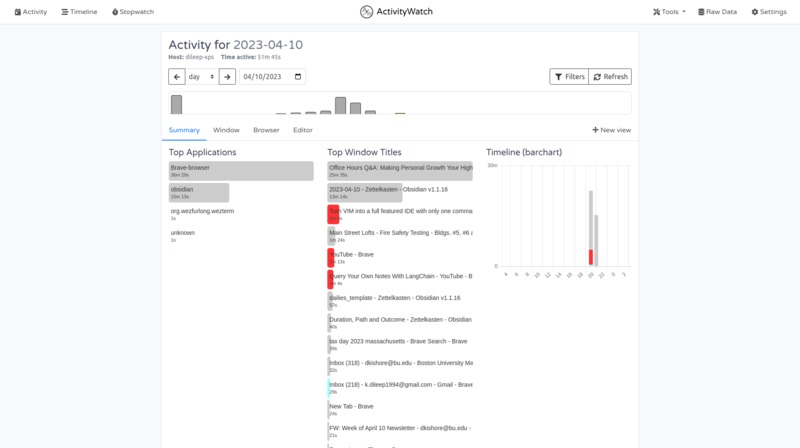This screenshot has height=448, width=800.
Task: Select YouTube - Brave window title
Action: pos(400,258)
